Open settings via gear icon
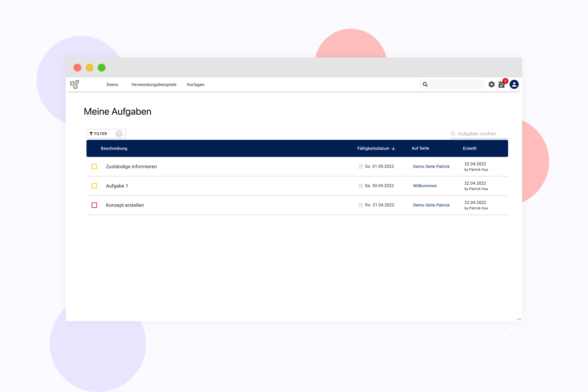The width and height of the screenshot is (588, 392). coord(491,84)
